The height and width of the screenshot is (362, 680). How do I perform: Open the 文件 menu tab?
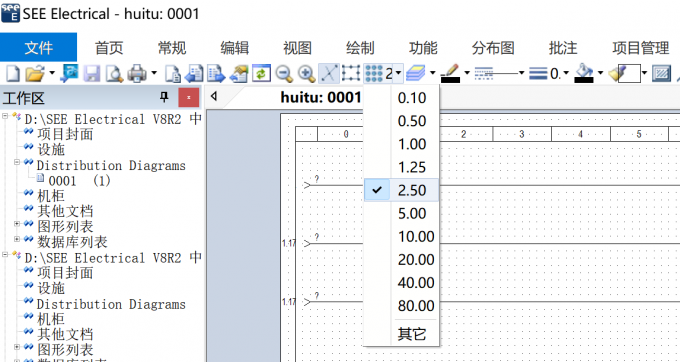tap(39, 47)
